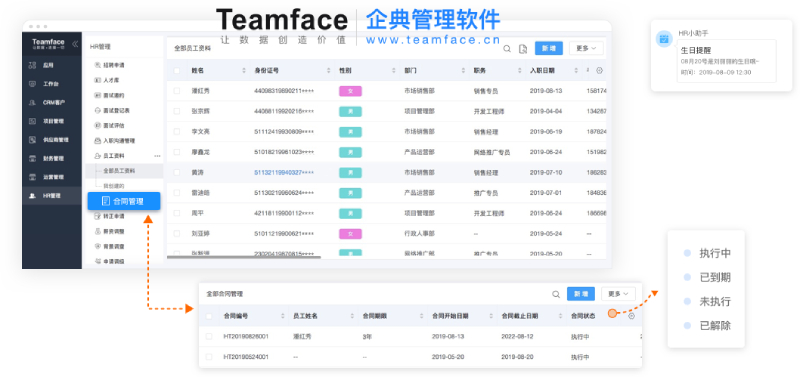The image size is (800, 377).
Task: Open the highlighted 合同管理 menu item
Action: 124,202
